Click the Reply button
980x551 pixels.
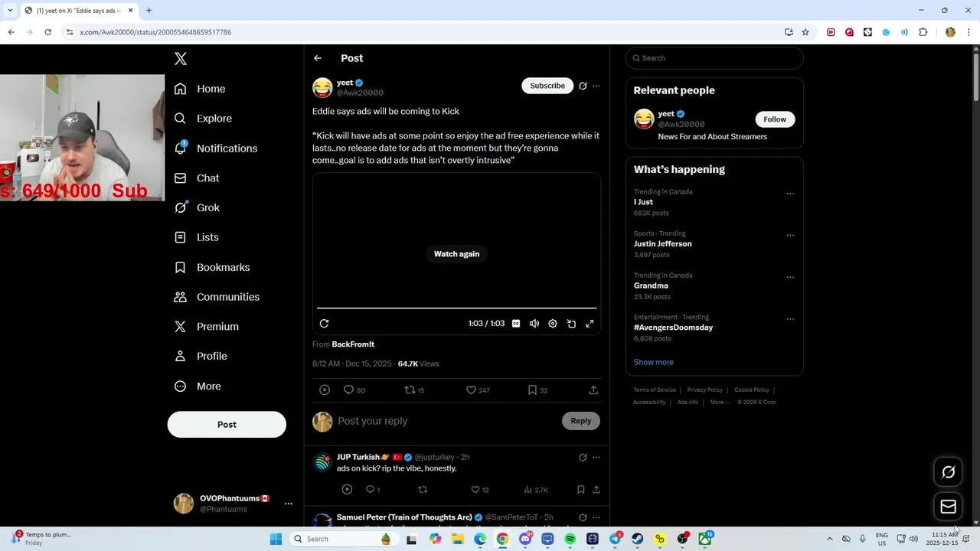pos(581,421)
